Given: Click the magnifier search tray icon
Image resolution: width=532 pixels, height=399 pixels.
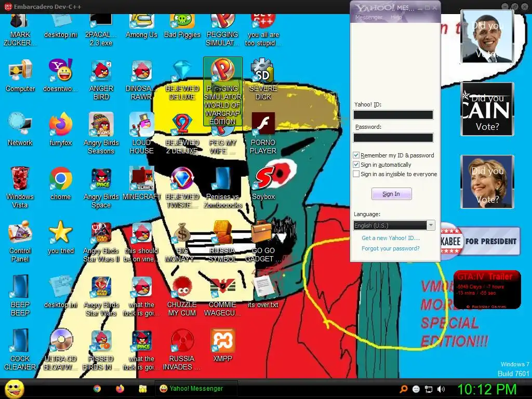Looking at the screenshot, I should [404, 389].
